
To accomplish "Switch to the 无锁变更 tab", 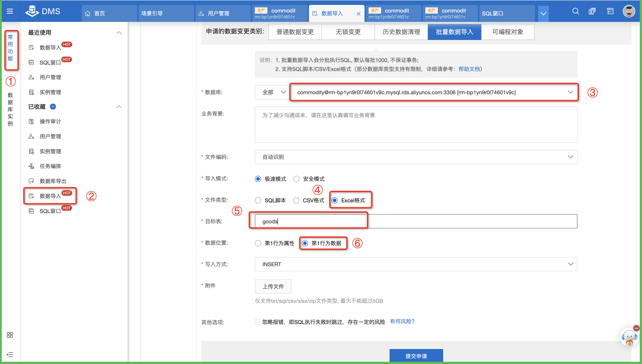I will coord(348,32).
